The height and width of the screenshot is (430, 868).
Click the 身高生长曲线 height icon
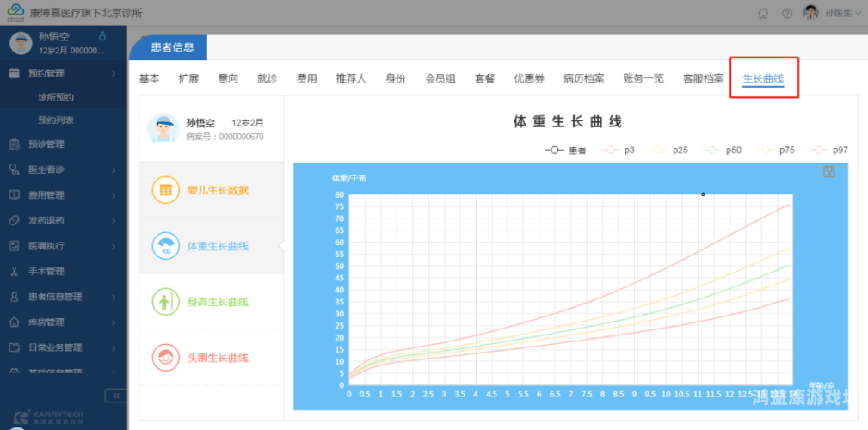pos(165,302)
